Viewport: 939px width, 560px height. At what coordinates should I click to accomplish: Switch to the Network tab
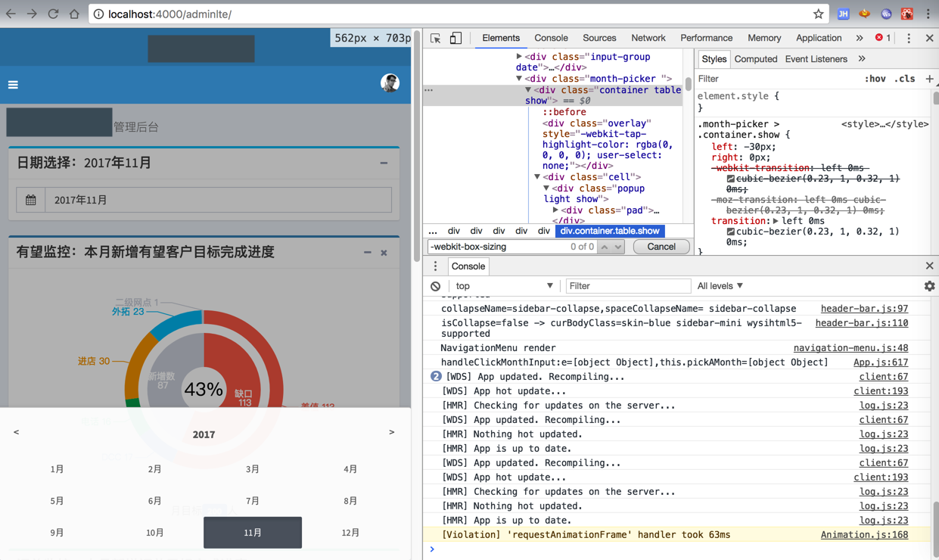(x=648, y=38)
